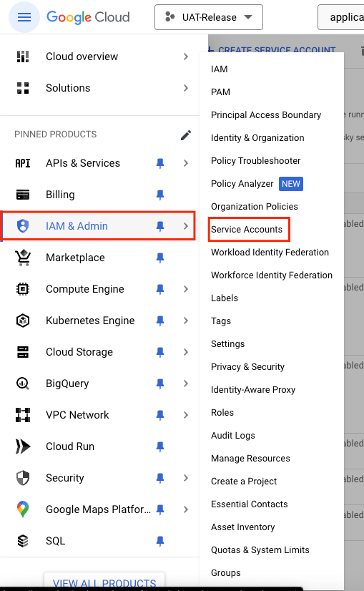The height and width of the screenshot is (591, 364).
Task: Click the search field at top right
Action: (x=341, y=17)
